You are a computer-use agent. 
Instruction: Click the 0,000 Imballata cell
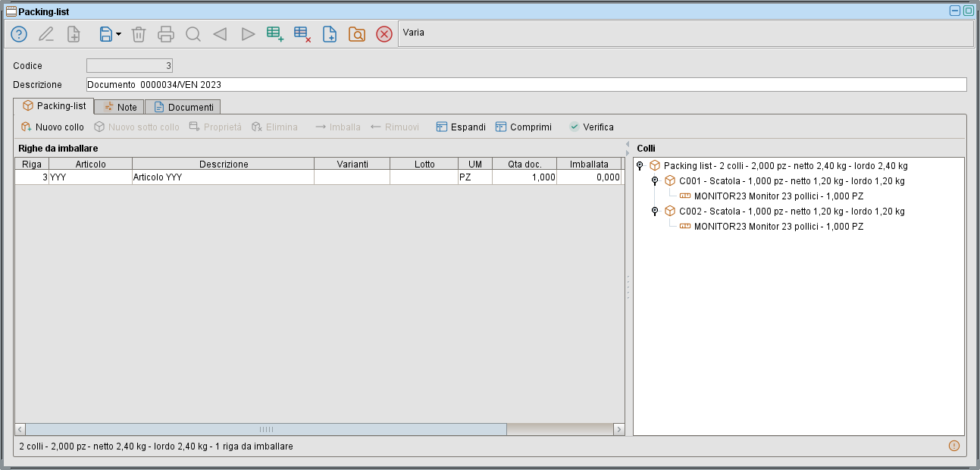(x=589, y=177)
